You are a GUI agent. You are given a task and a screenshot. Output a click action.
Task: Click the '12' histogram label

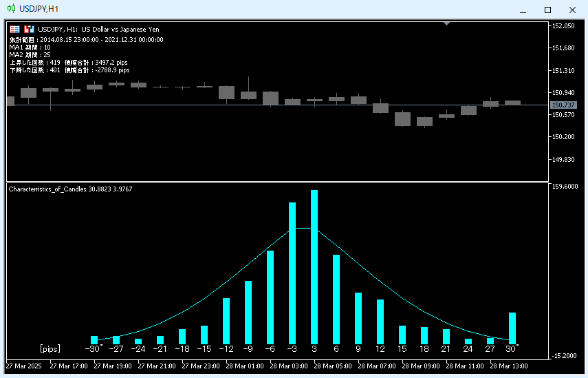(x=380, y=349)
